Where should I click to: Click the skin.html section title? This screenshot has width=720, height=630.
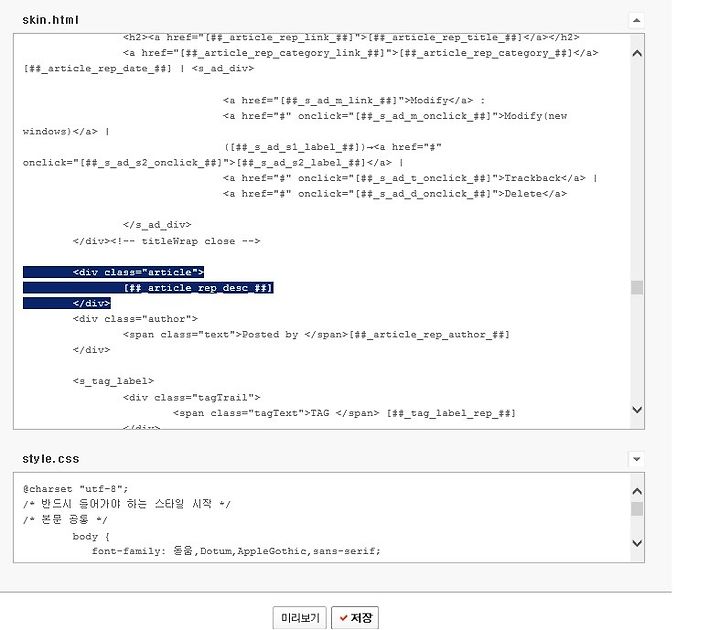pyautogui.click(x=51, y=20)
